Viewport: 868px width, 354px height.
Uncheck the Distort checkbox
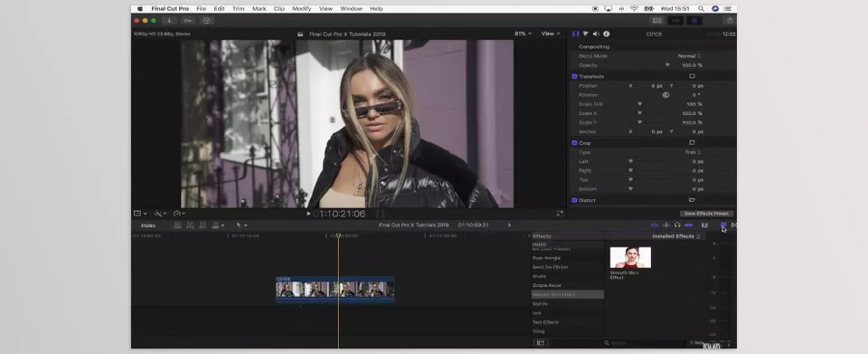(x=575, y=200)
